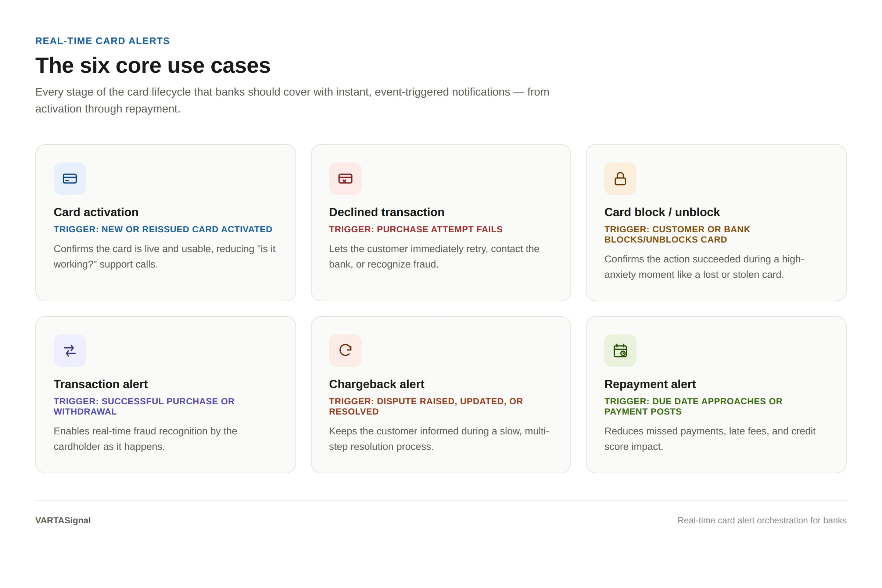Click 'TRIGGER: DUE DATE APPROACHES OR PAYMENT POSTS'
The image size is (882, 588).
693,406
